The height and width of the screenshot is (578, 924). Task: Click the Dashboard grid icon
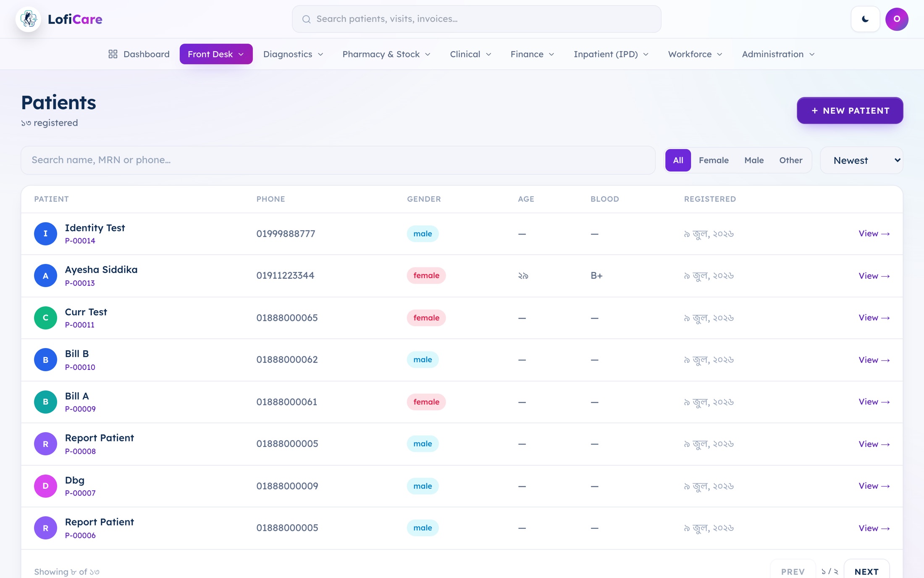click(113, 54)
